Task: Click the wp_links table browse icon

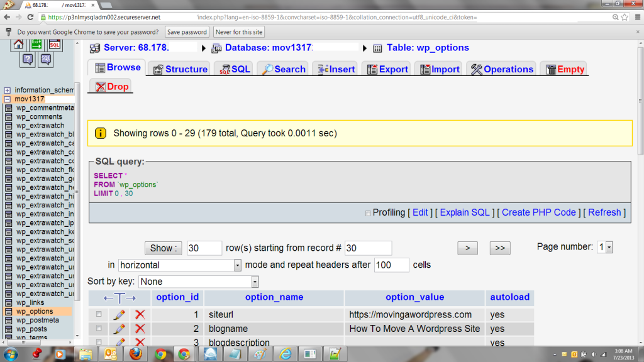Action: click(9, 302)
